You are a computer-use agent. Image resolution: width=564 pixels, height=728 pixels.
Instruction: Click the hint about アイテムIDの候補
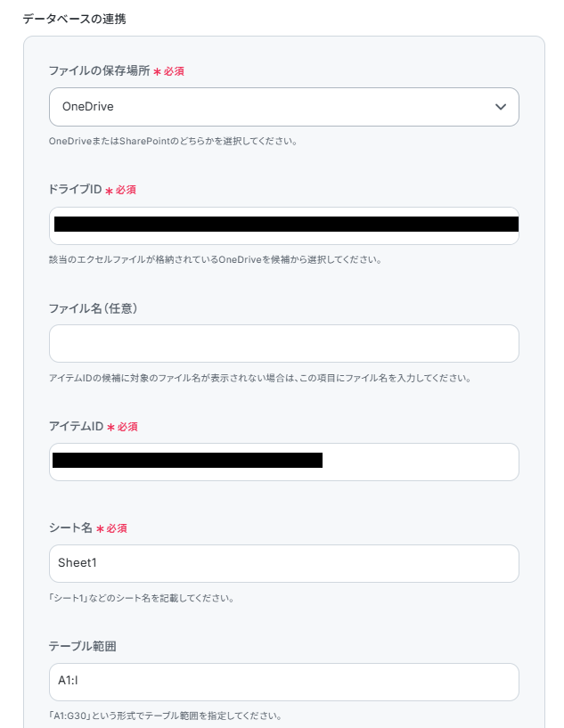[x=260, y=378]
